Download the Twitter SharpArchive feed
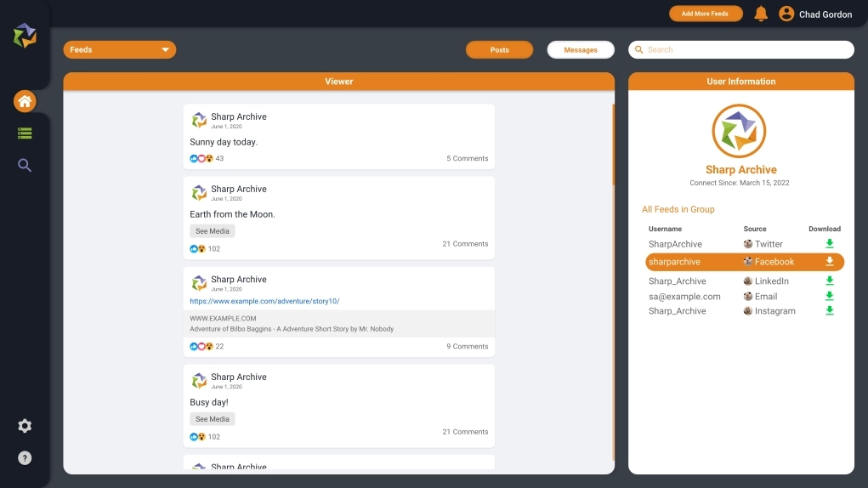This screenshot has height=488, width=868. [x=829, y=244]
